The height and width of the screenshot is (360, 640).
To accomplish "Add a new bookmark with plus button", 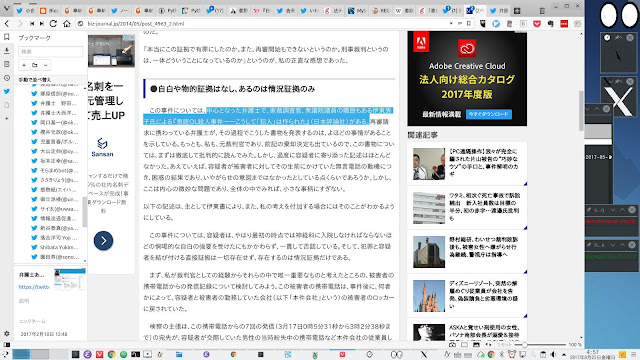I will click(x=24, y=65).
